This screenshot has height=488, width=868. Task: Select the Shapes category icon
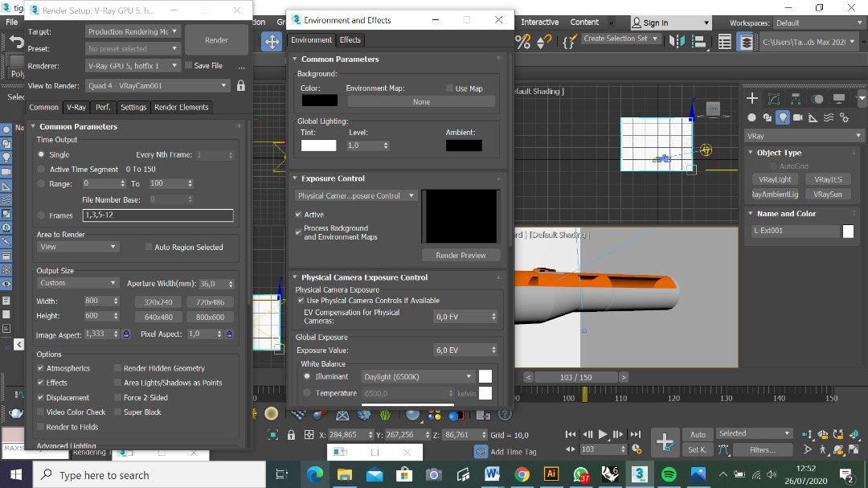click(768, 117)
